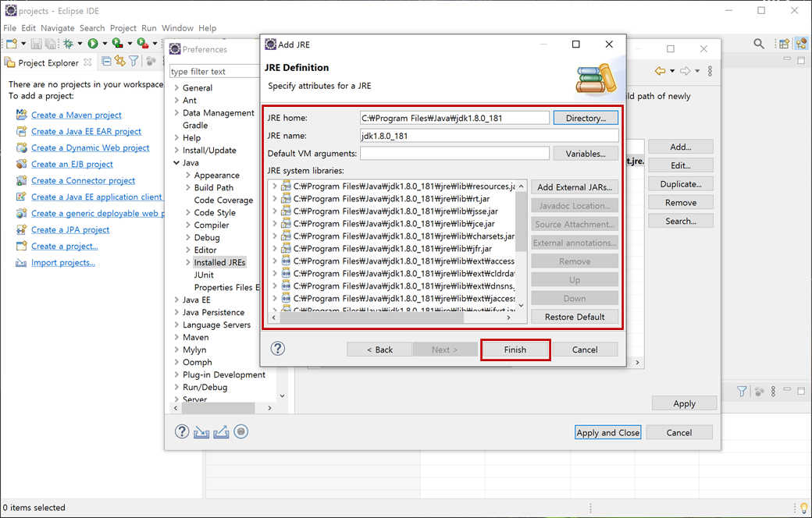Select the Maven preferences tree item
812x518 pixels.
pos(196,337)
